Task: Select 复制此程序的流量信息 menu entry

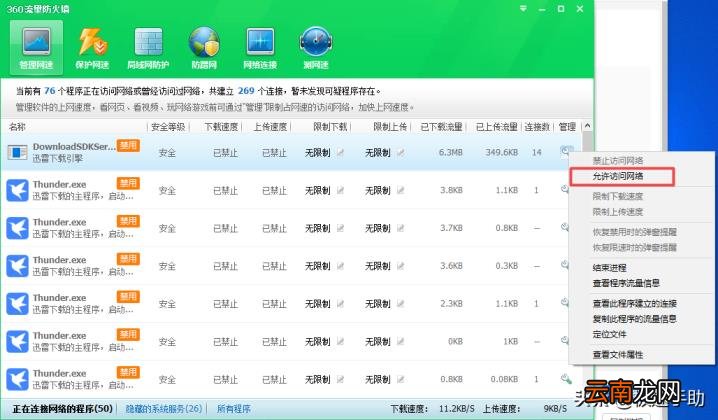Action: click(x=635, y=319)
